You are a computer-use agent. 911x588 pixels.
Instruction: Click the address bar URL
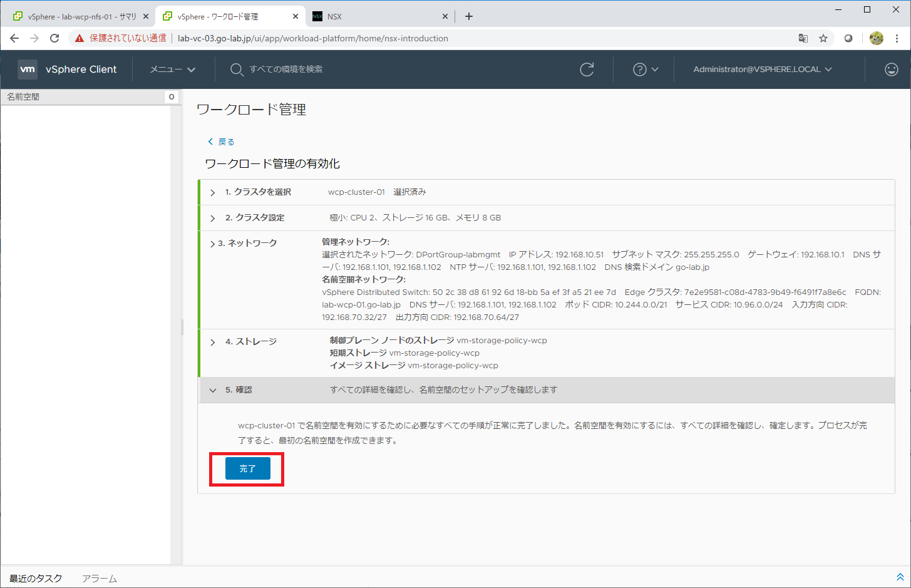point(313,38)
